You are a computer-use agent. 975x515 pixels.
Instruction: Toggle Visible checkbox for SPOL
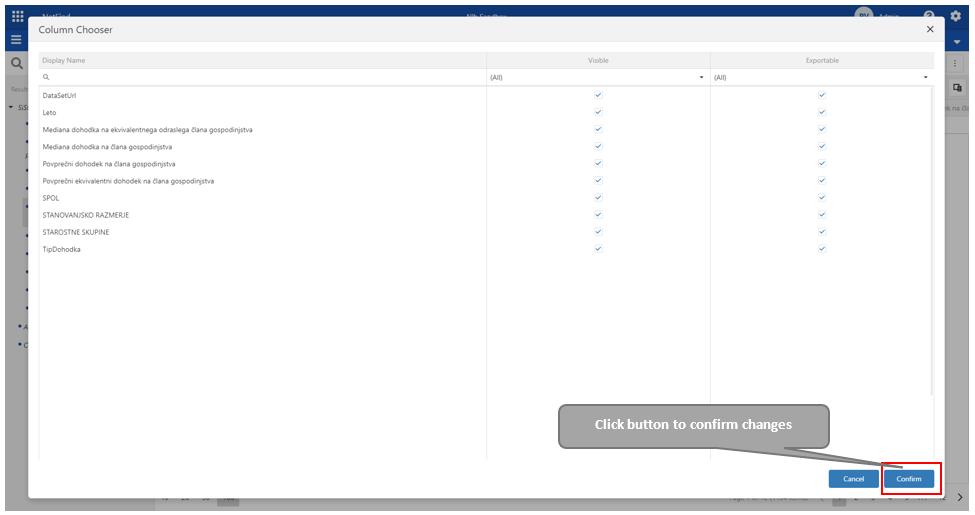click(598, 198)
